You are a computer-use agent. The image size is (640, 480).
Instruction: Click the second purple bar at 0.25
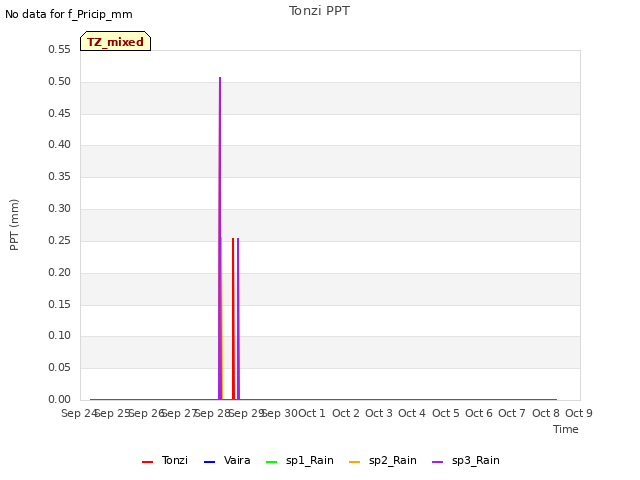(x=238, y=319)
